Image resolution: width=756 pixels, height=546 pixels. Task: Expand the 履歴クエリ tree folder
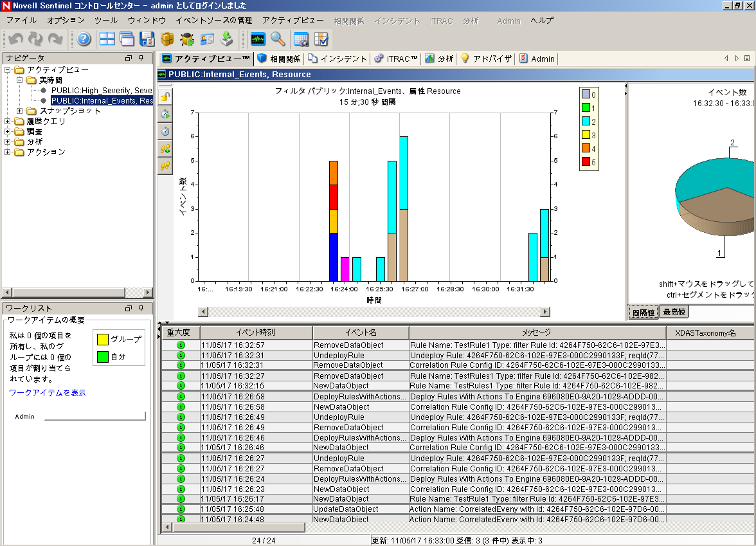8,121
